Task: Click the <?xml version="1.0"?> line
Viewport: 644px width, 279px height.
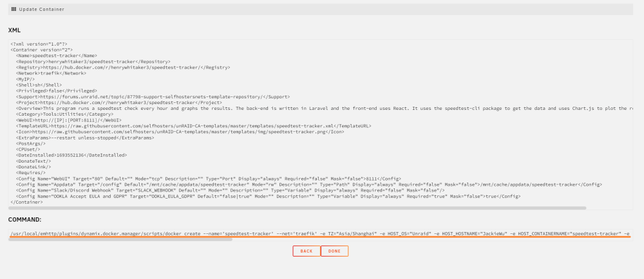Action: (39, 44)
